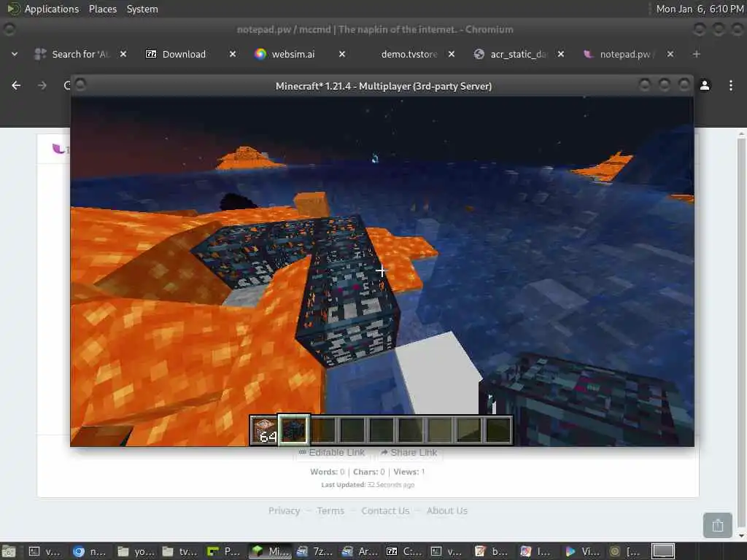Switch to the demo.tvstore tab
Image resolution: width=747 pixels, height=560 pixels.
coord(409,54)
